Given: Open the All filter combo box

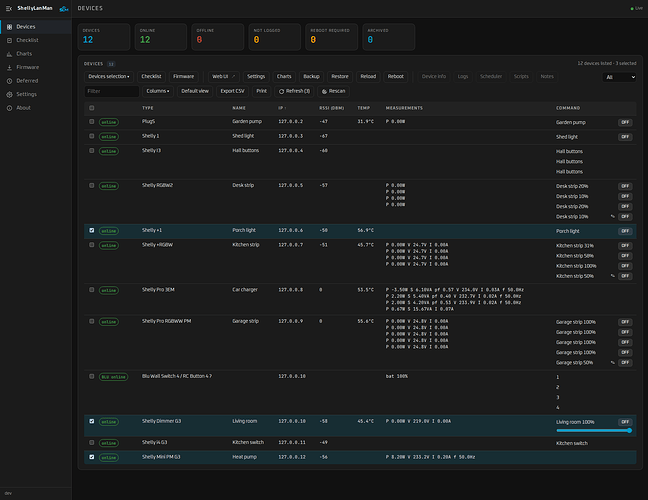Looking at the screenshot, I should click(x=619, y=77).
